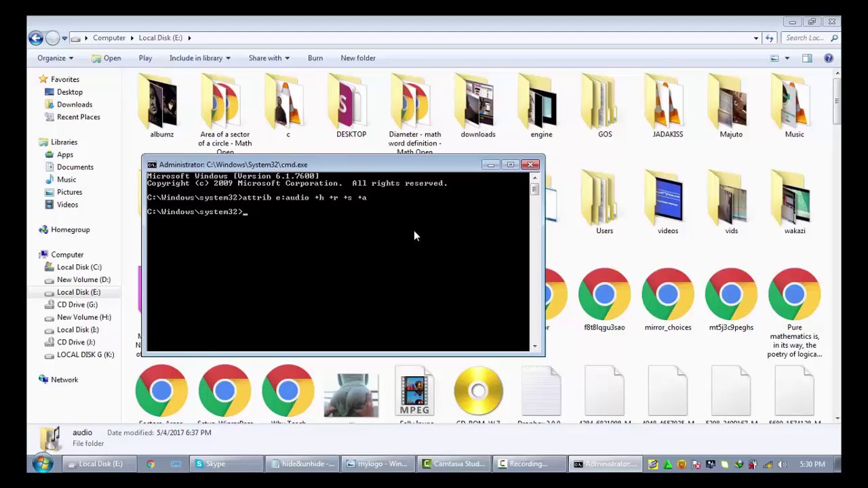Open Documents library in sidebar
This screenshot has width=868, height=488.
(x=75, y=167)
